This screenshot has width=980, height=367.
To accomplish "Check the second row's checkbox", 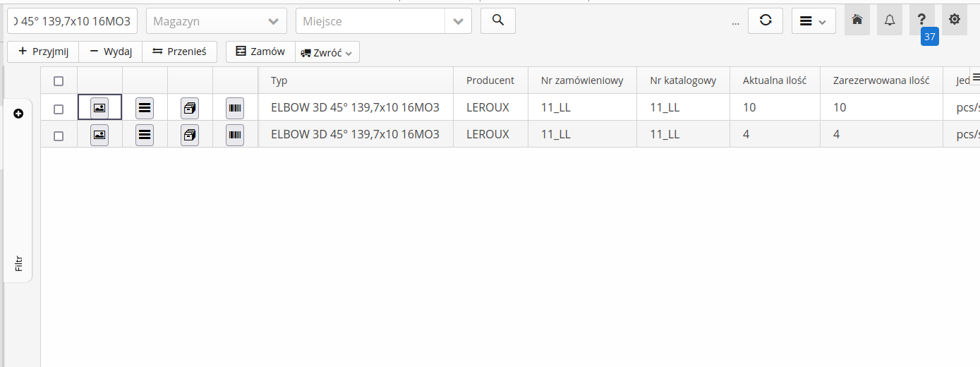I will pyautogui.click(x=59, y=136).
